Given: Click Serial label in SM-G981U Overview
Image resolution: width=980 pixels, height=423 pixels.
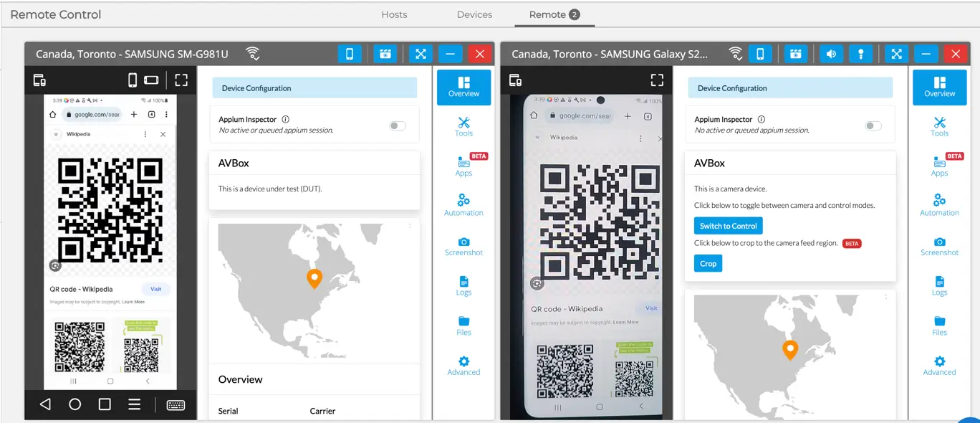Looking at the screenshot, I should [229, 411].
